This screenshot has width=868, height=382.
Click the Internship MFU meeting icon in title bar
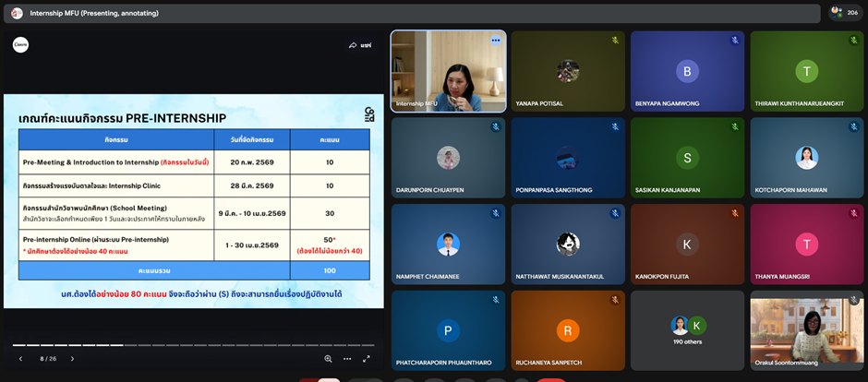(17, 13)
